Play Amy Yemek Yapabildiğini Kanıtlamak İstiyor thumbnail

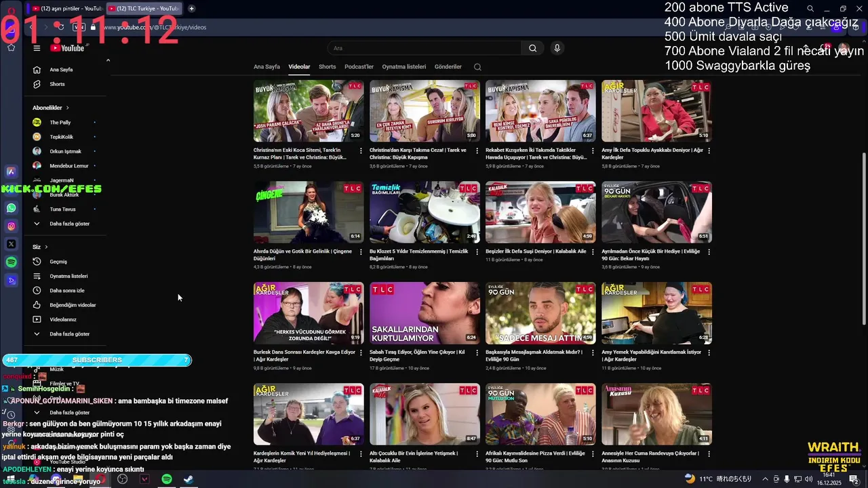pyautogui.click(x=656, y=313)
